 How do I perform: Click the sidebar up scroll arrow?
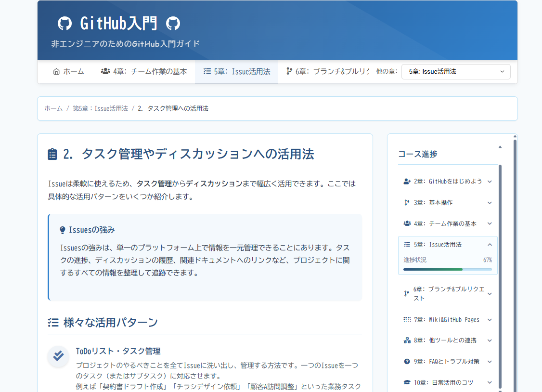coord(500,147)
